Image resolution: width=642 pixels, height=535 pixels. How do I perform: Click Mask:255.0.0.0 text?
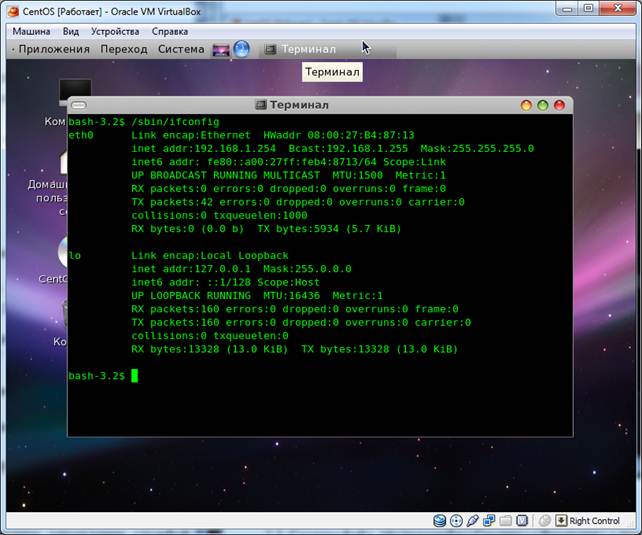click(x=307, y=269)
